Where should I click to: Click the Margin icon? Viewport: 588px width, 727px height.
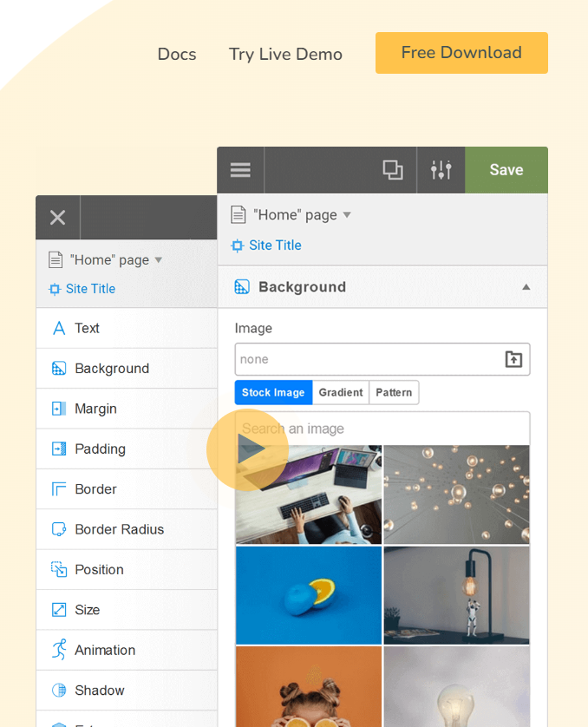(59, 409)
